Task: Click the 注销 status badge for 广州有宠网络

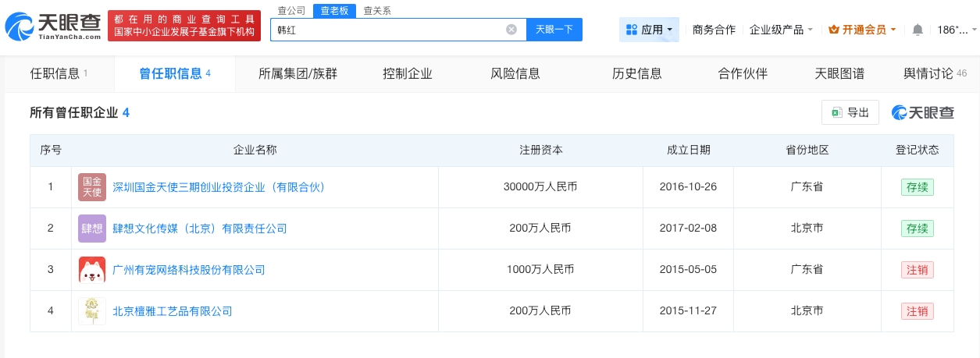Action: tap(918, 270)
